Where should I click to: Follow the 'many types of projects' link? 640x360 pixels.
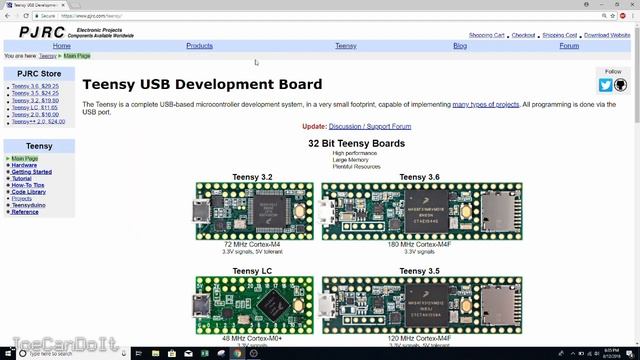click(x=486, y=104)
